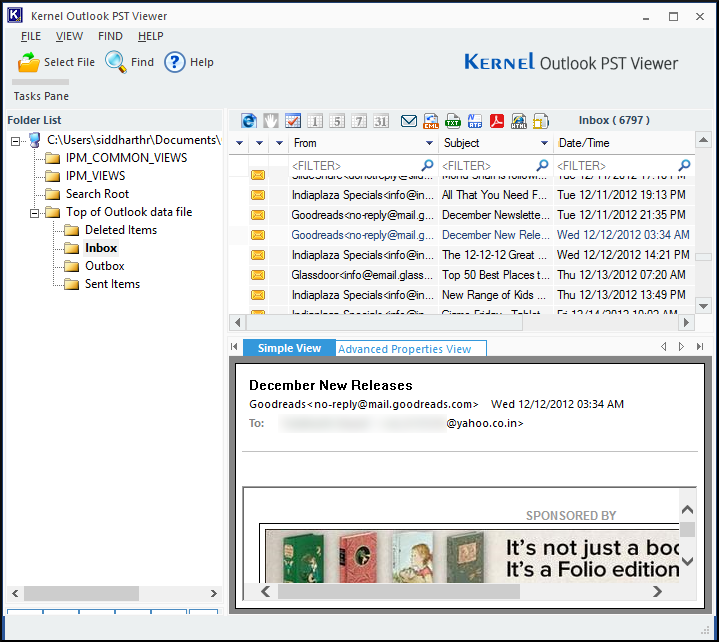The height and width of the screenshot is (642, 719).
Task: Click the search icon in Subject filter
Action: point(542,165)
